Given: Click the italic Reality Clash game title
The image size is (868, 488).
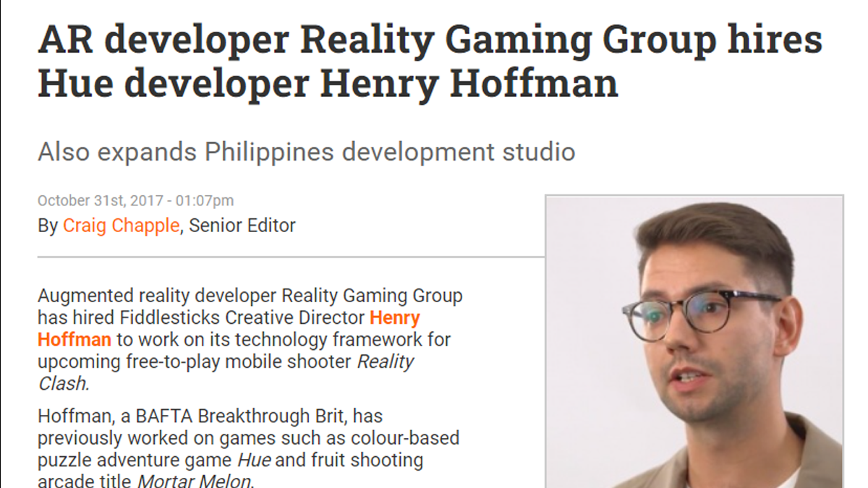Looking at the screenshot, I should pos(226,372).
